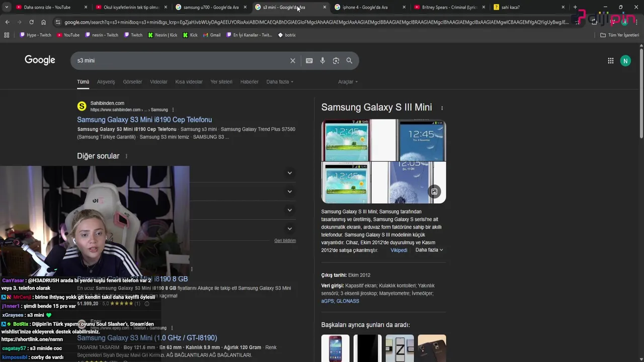Image resolution: width=644 pixels, height=362 pixels.
Task: Expand the description with Daha fazla
Action: pos(429,250)
